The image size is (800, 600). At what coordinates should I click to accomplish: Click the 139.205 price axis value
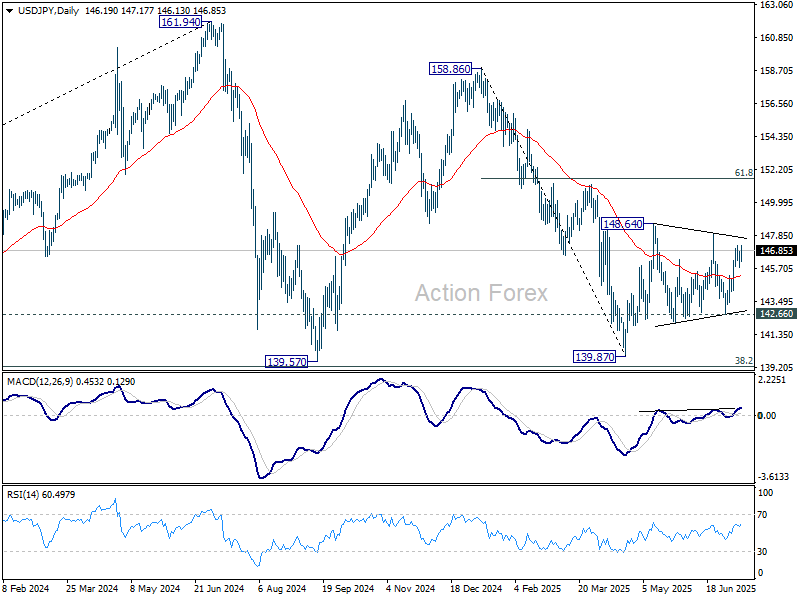tap(776, 367)
